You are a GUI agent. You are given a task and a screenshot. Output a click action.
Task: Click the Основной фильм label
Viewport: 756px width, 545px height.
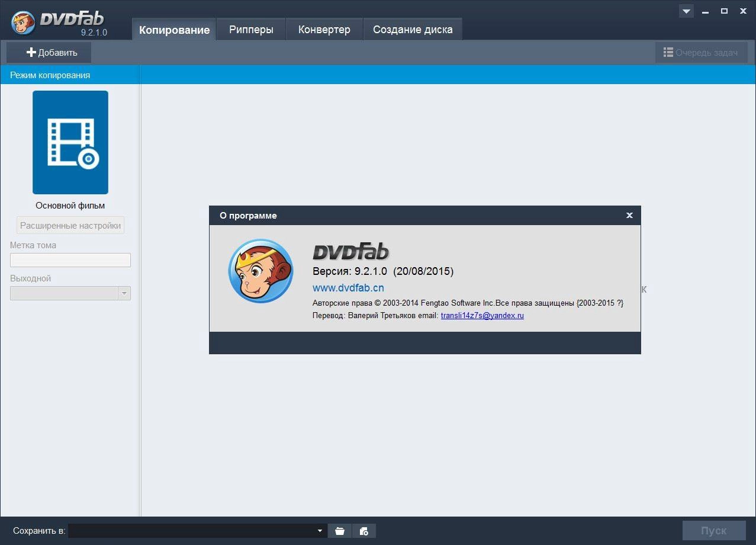tap(70, 206)
